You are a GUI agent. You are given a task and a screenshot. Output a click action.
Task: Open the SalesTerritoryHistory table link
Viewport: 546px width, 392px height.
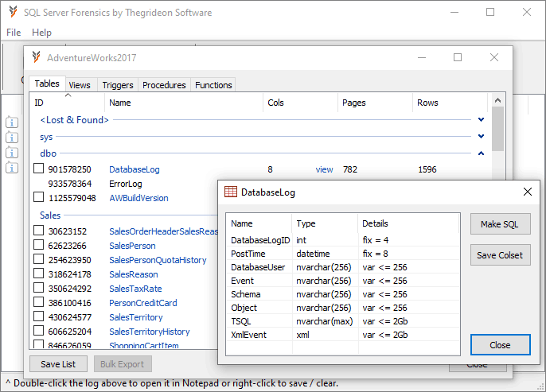150,331
